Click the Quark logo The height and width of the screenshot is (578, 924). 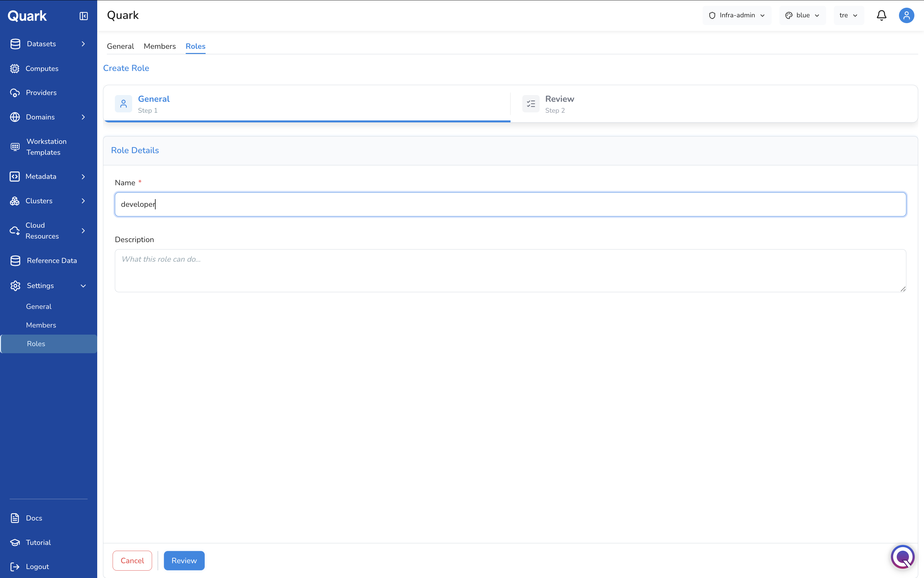click(27, 16)
